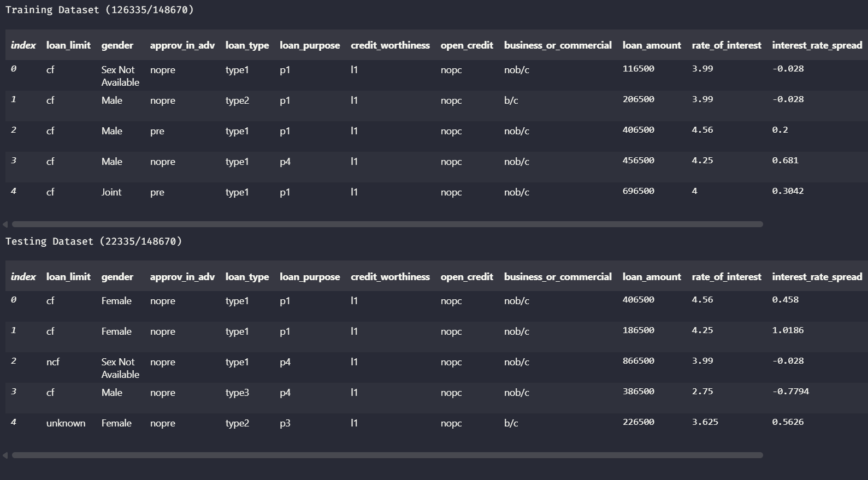Click loan_type header in Testing table
868x480 pixels.
point(247,277)
